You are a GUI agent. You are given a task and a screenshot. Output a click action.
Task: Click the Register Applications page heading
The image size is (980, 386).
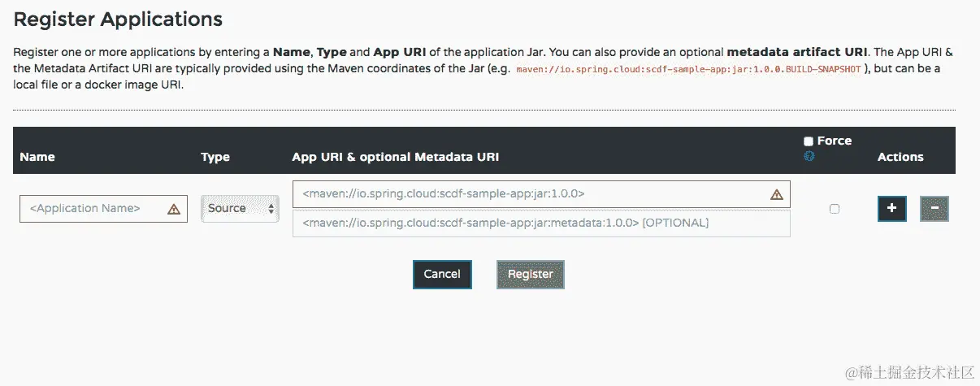click(x=118, y=19)
